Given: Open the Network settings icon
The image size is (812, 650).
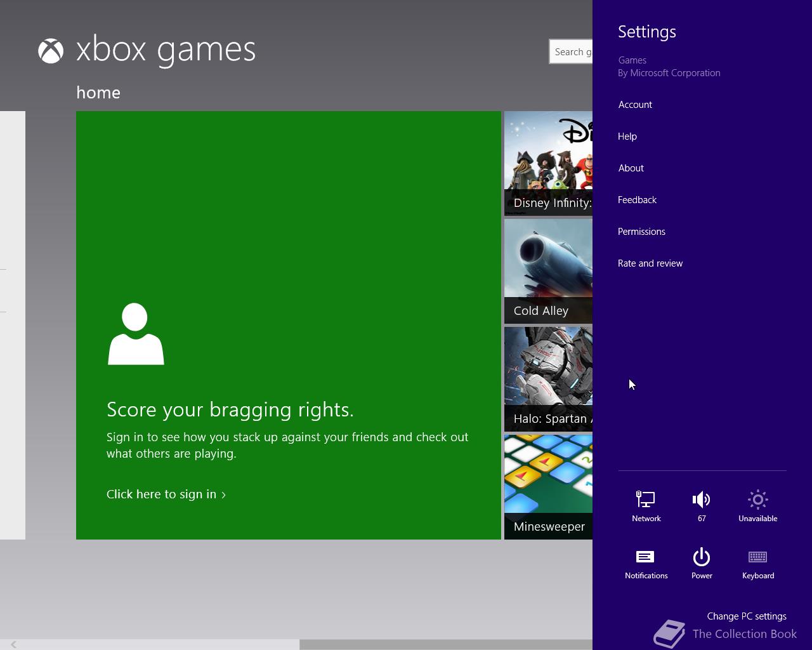Looking at the screenshot, I should (646, 507).
